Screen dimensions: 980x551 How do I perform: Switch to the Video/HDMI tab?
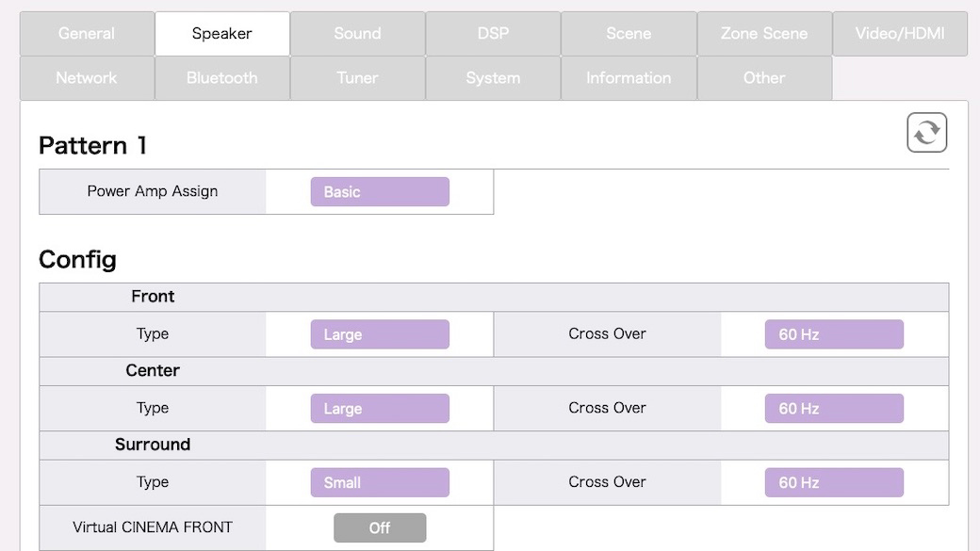pos(900,34)
